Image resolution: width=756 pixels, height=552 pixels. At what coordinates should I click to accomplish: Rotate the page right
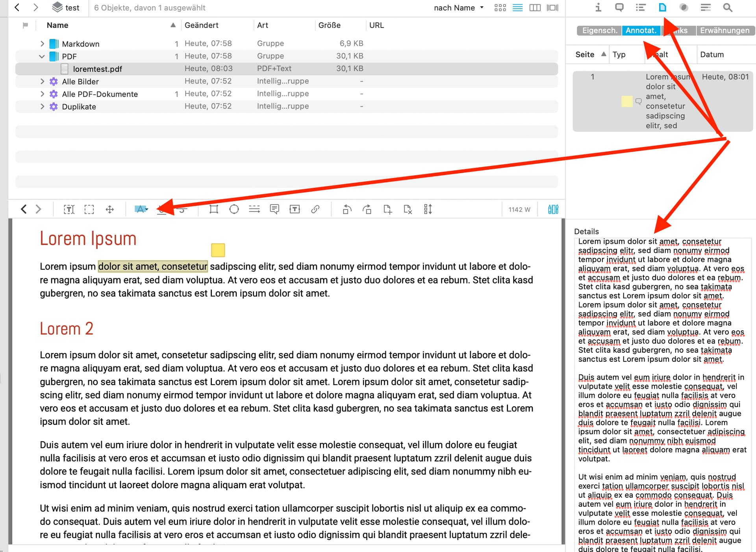click(367, 209)
